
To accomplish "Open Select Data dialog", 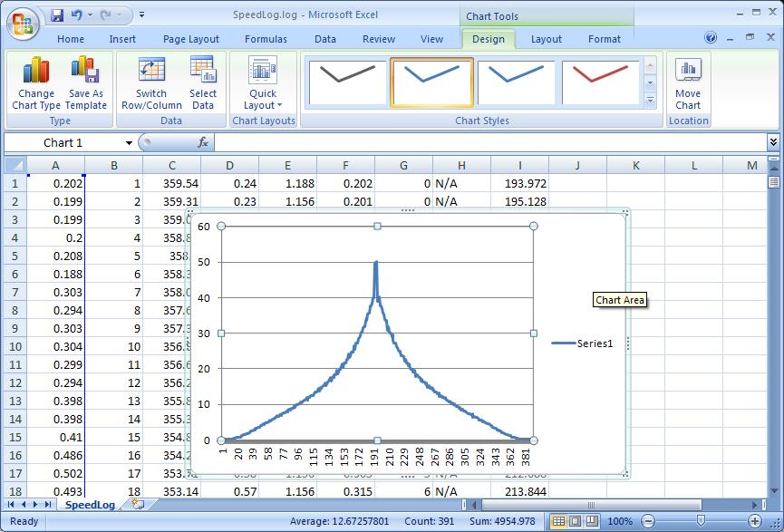I will click(202, 82).
